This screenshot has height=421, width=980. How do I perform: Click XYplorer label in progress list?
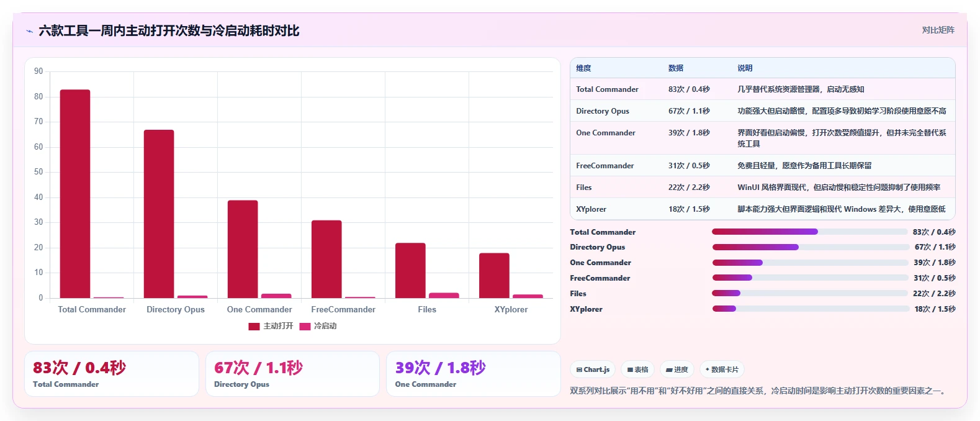[586, 309]
